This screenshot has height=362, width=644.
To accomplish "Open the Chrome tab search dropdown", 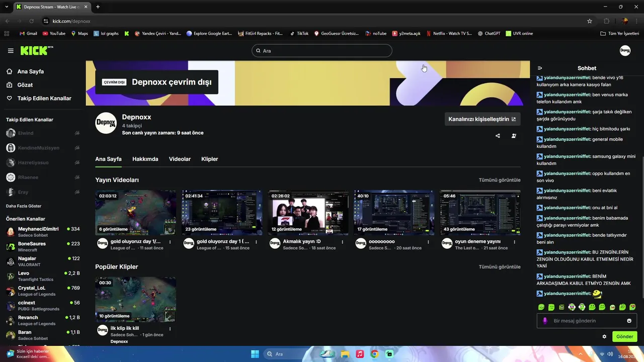I will click(x=7, y=7).
